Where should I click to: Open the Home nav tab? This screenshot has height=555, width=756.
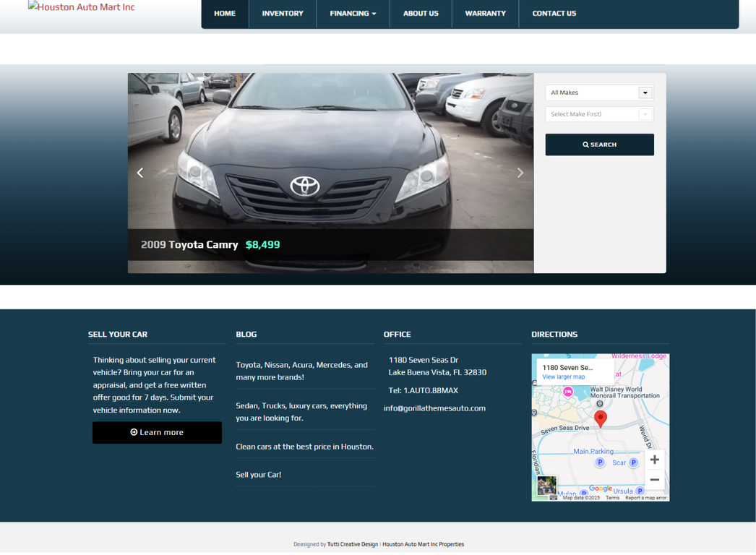coord(225,14)
